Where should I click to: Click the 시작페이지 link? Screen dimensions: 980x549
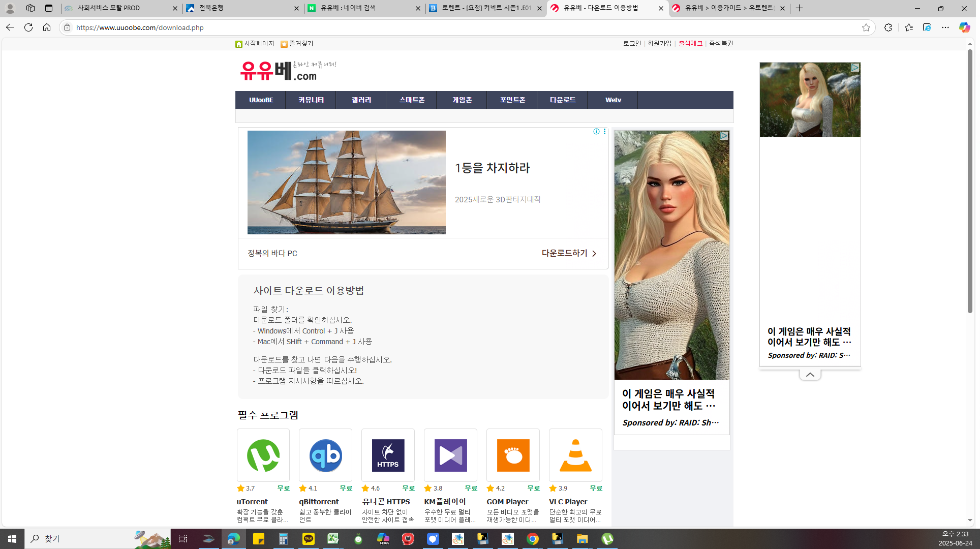click(x=255, y=44)
